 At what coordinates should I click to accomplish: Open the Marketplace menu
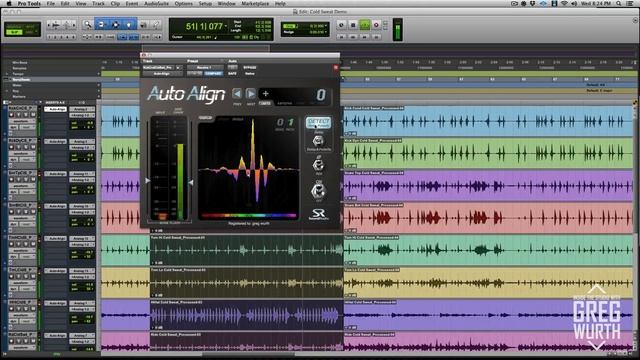coord(255,3)
